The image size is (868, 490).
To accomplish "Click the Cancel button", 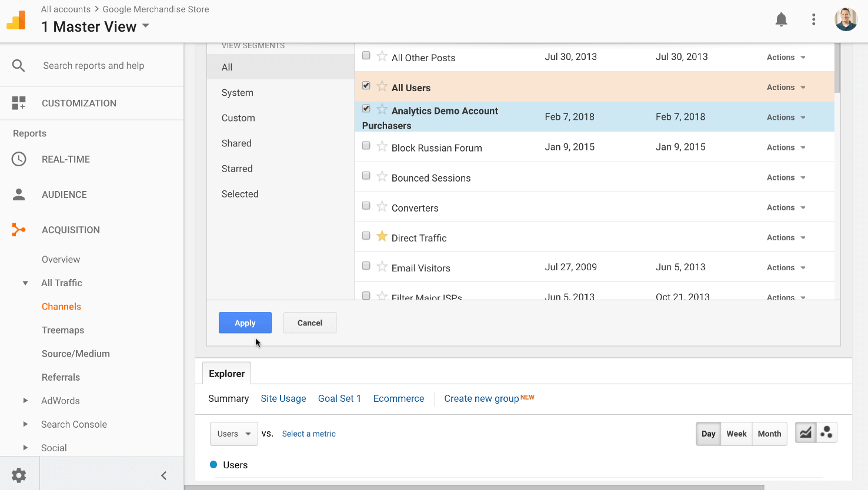I will [310, 323].
